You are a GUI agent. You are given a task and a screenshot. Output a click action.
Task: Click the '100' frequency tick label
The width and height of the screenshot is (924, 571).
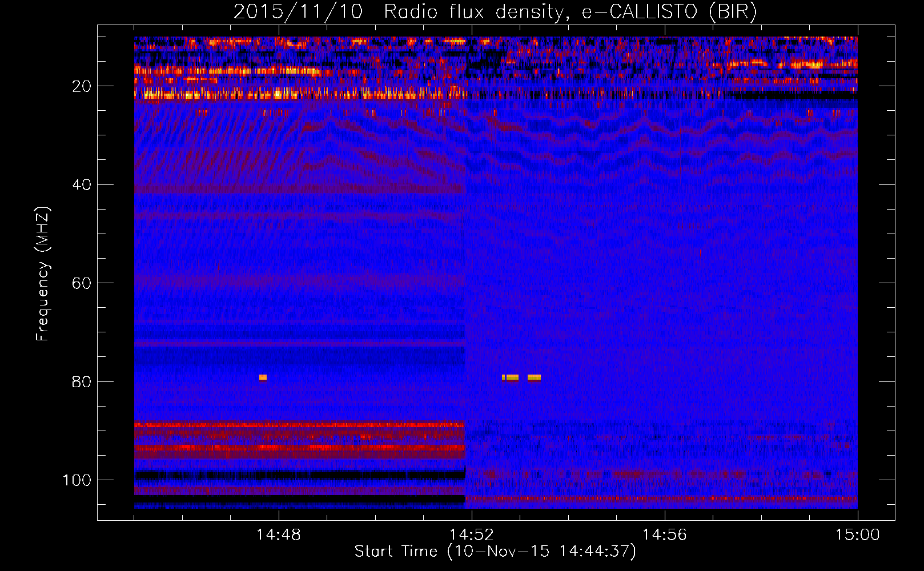(77, 480)
